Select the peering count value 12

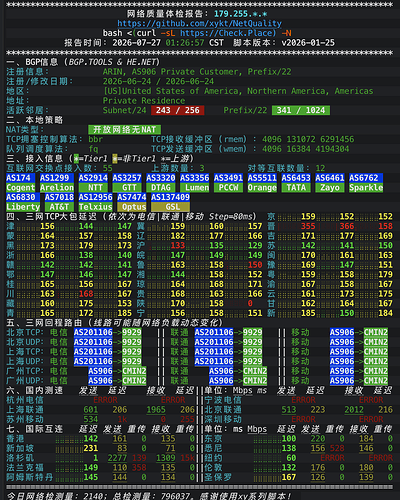[x=320, y=168]
